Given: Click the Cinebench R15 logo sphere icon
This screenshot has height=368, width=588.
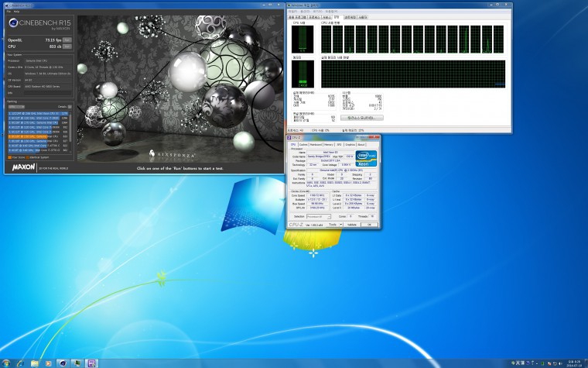Looking at the screenshot, I should point(13,23).
